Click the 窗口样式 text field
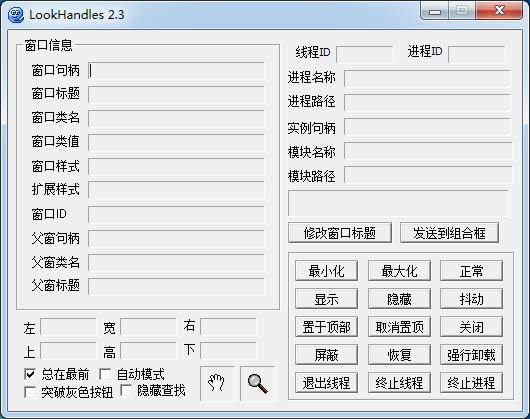Viewport: 530px width, 419px height. 176,167
